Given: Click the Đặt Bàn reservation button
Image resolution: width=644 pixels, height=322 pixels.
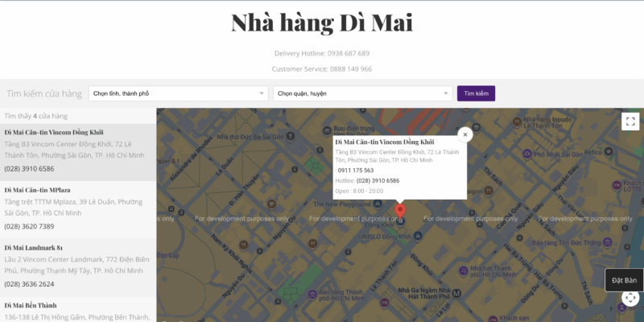Looking at the screenshot, I should tap(625, 280).
